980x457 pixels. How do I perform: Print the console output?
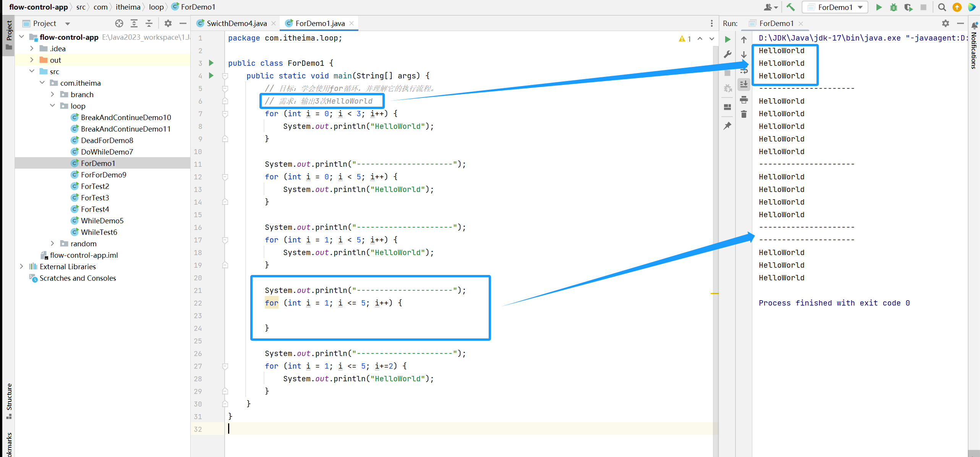click(744, 100)
